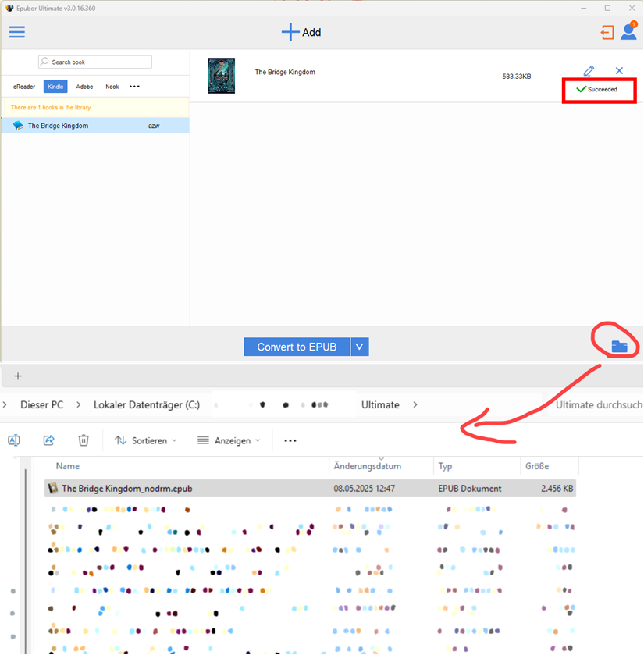Sort by Name column header
644x655 pixels.
68,466
